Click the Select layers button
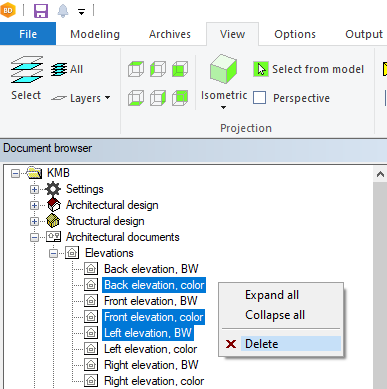 click(x=26, y=79)
